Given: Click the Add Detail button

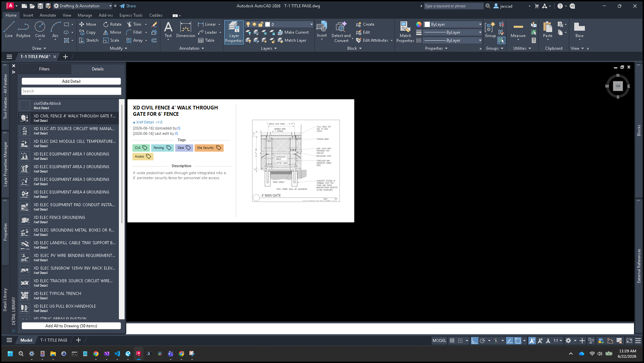Looking at the screenshot, I should (71, 81).
